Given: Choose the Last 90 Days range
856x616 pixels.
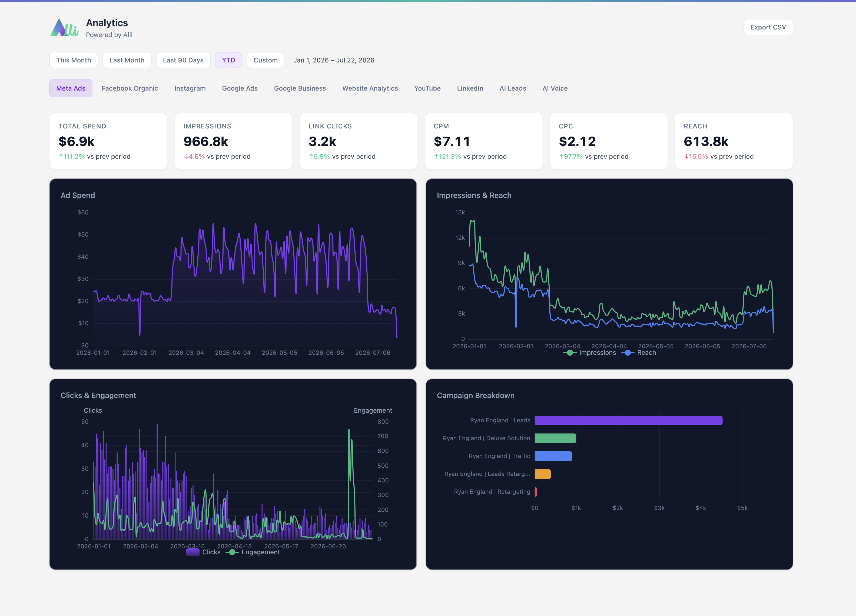Looking at the screenshot, I should [x=183, y=60].
